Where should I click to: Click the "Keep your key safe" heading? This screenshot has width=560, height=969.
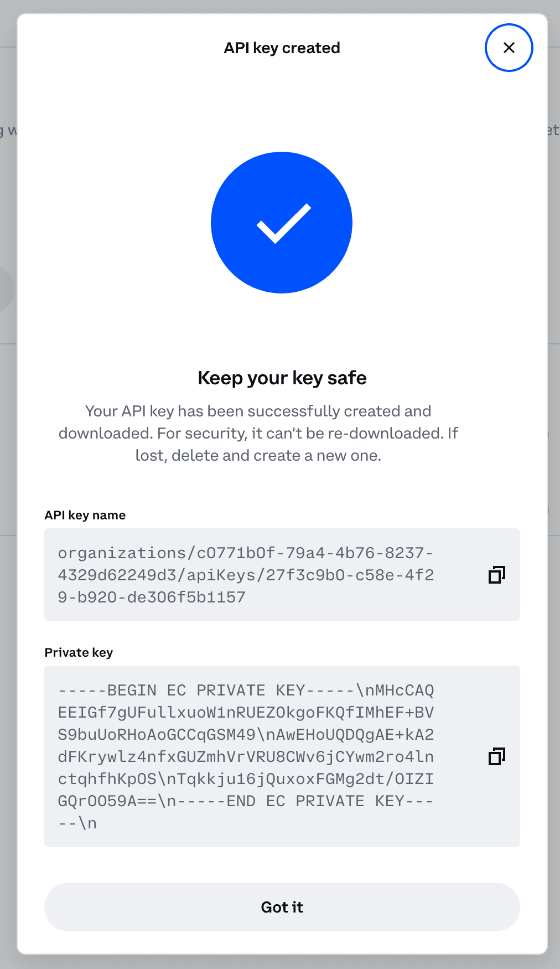click(x=282, y=378)
